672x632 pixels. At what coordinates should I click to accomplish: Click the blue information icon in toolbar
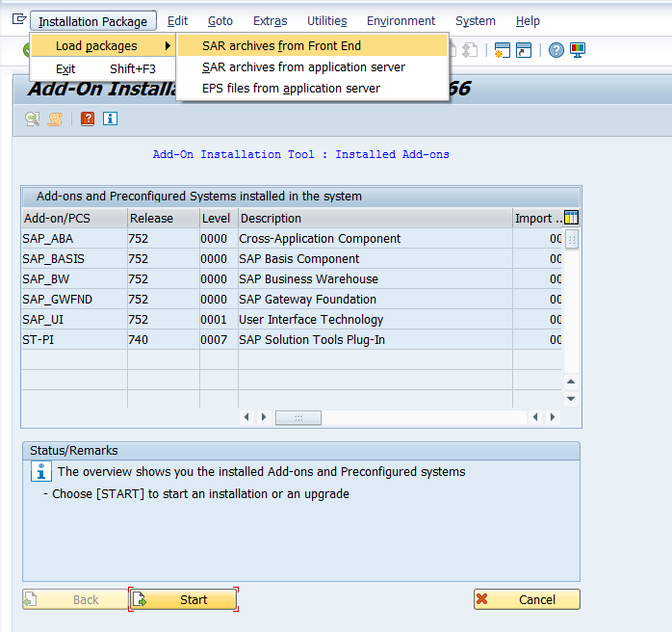pos(110,118)
